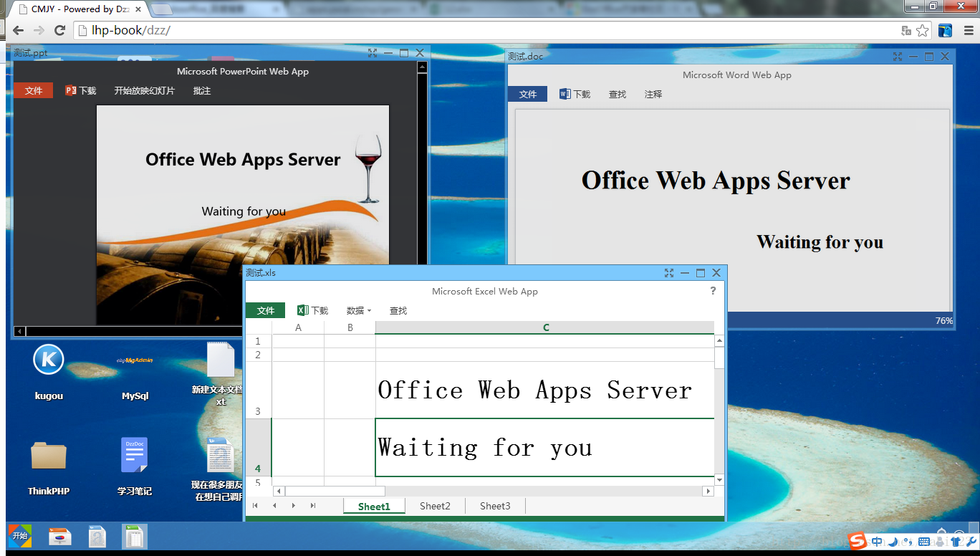Click blue bird extension icon
The height and width of the screenshot is (556, 980).
coord(946,30)
